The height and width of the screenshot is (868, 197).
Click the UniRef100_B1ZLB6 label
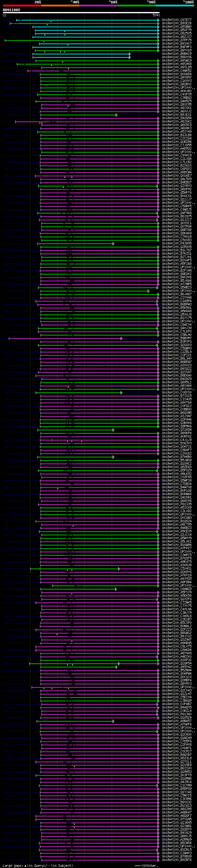coord(177,135)
